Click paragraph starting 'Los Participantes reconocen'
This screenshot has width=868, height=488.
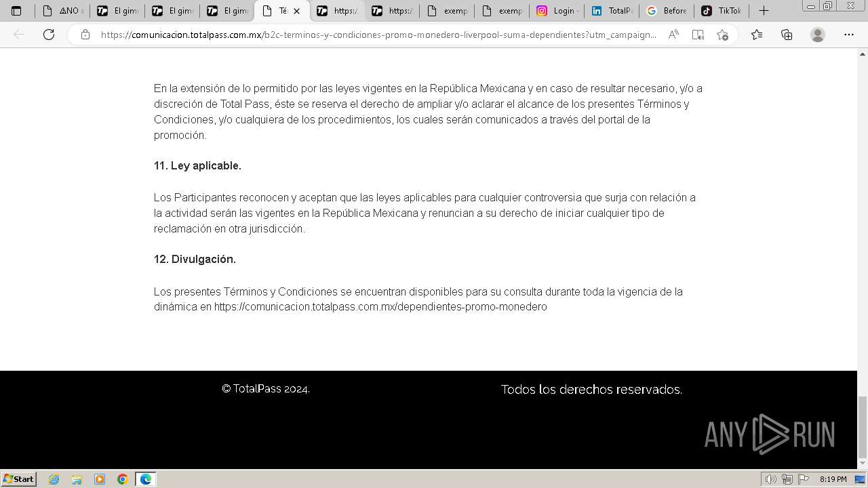[425, 213]
